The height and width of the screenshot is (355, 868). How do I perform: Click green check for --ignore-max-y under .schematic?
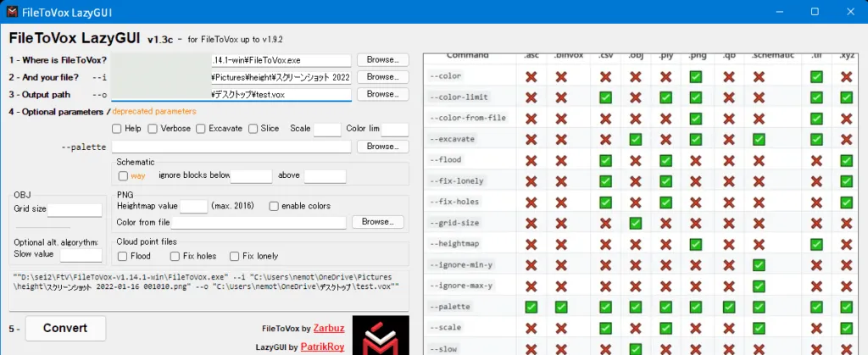click(759, 286)
